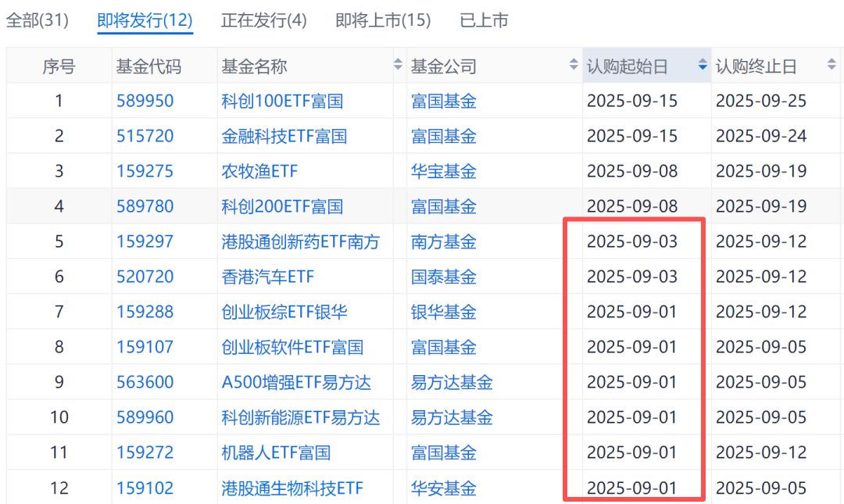The width and height of the screenshot is (844, 504).
Task: Click fund code 520720
Action: 145,277
